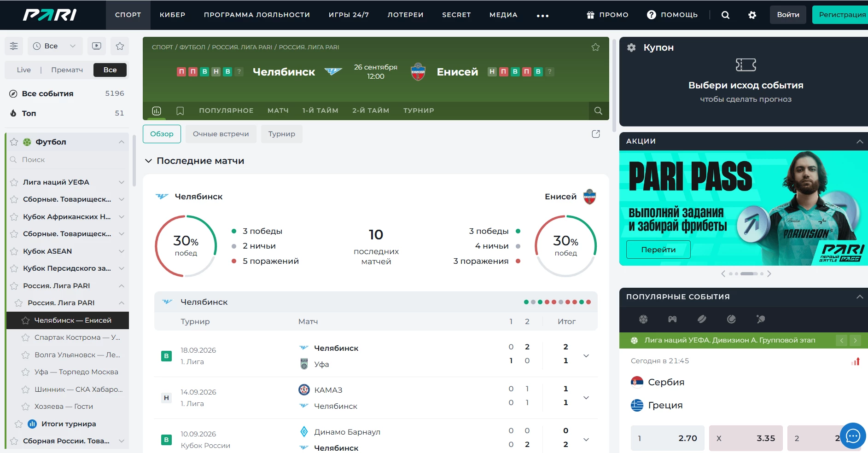The width and height of the screenshot is (868, 453).
Task: Open statistics icon in match tab bar
Action: tap(157, 110)
